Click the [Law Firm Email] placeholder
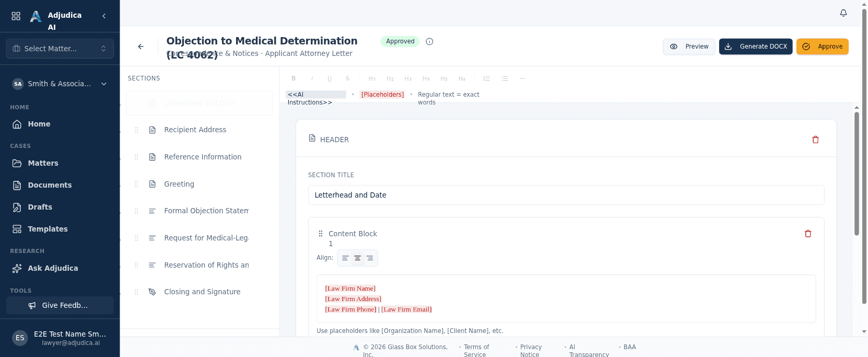 (x=406, y=309)
